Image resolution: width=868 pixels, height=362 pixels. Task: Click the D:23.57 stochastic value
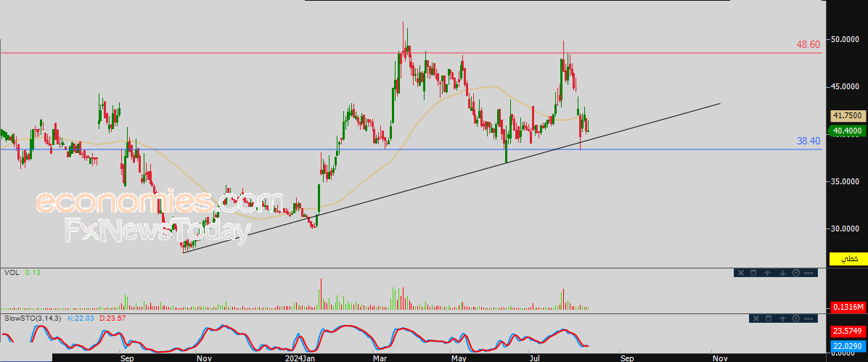pyautogui.click(x=114, y=318)
